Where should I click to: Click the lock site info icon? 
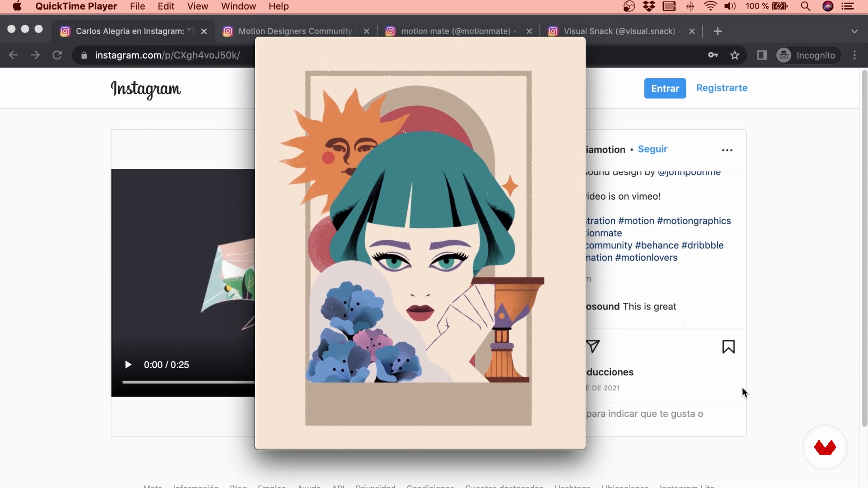coord(84,55)
